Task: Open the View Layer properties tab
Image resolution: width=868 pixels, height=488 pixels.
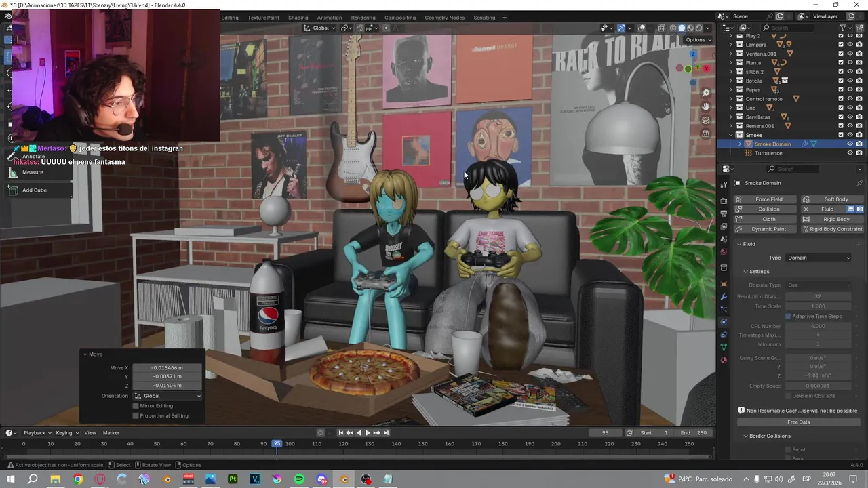Action: 724,226
